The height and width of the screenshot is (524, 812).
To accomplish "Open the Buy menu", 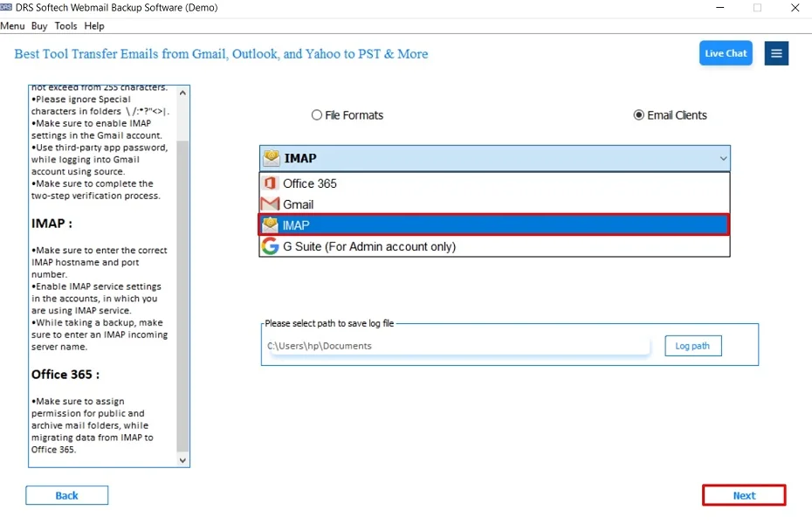I will coord(38,25).
